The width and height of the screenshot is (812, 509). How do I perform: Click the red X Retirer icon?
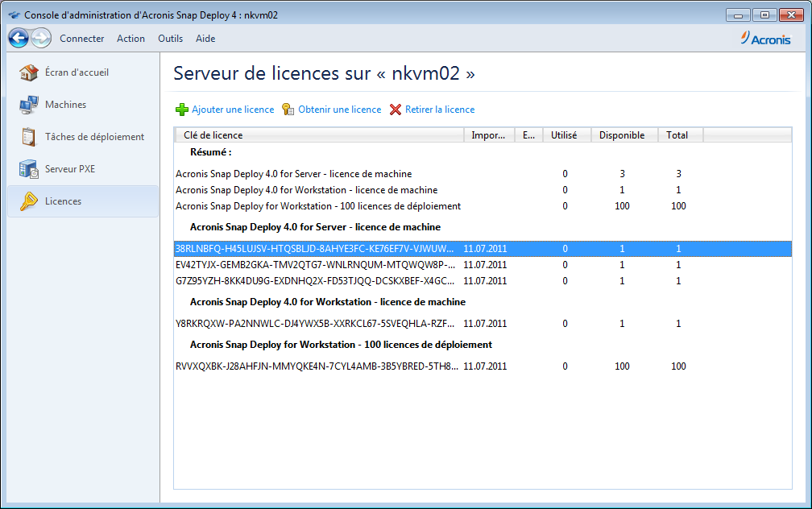(x=396, y=110)
